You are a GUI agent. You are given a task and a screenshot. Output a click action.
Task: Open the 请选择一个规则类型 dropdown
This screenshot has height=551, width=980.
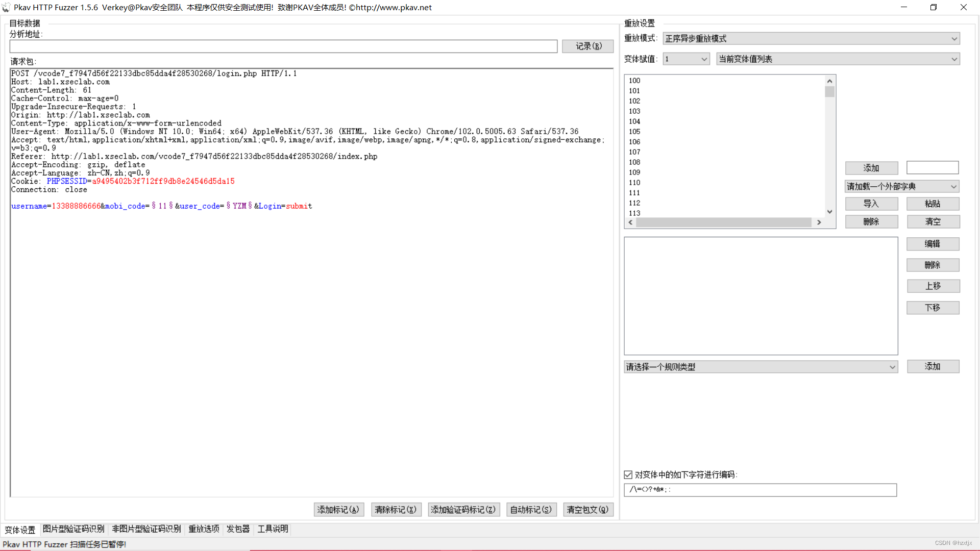click(x=761, y=367)
